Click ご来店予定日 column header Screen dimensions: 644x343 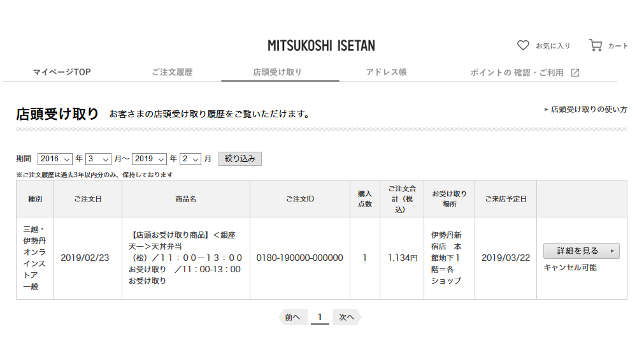click(x=506, y=199)
